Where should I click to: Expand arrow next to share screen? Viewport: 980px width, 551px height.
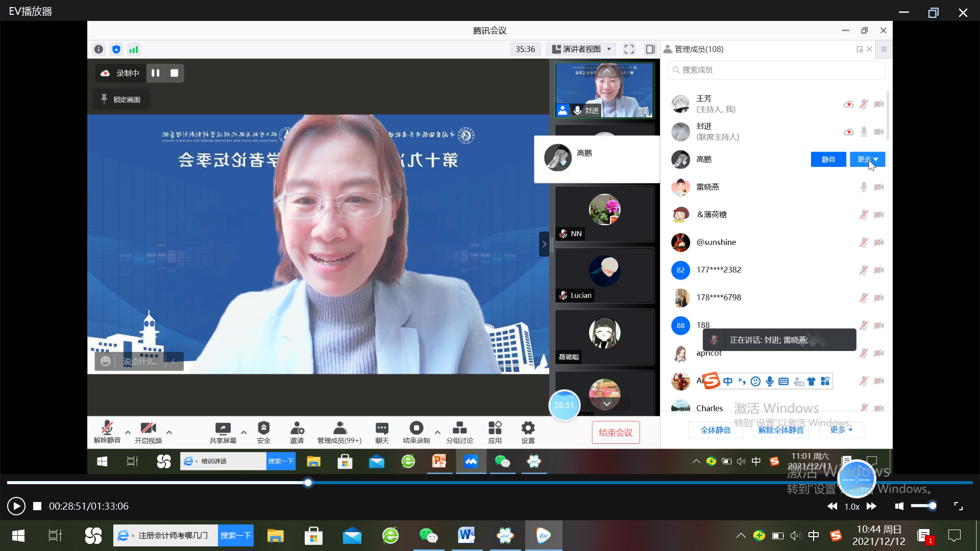tap(243, 432)
